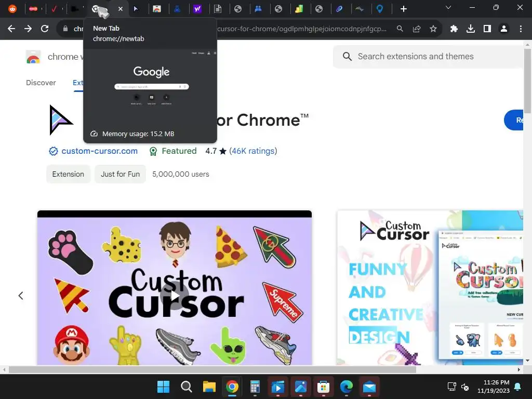
Task: Open Windows taskbar search
Action: [187, 387]
